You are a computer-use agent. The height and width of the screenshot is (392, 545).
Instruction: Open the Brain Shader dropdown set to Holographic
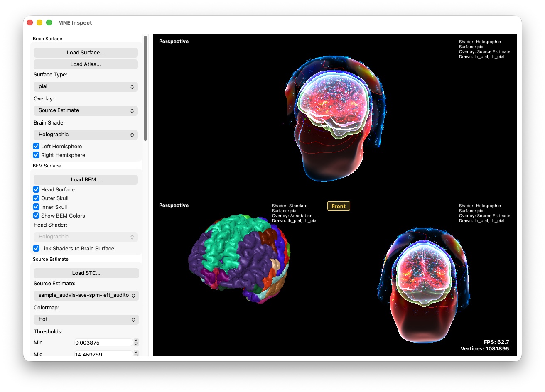click(x=86, y=135)
